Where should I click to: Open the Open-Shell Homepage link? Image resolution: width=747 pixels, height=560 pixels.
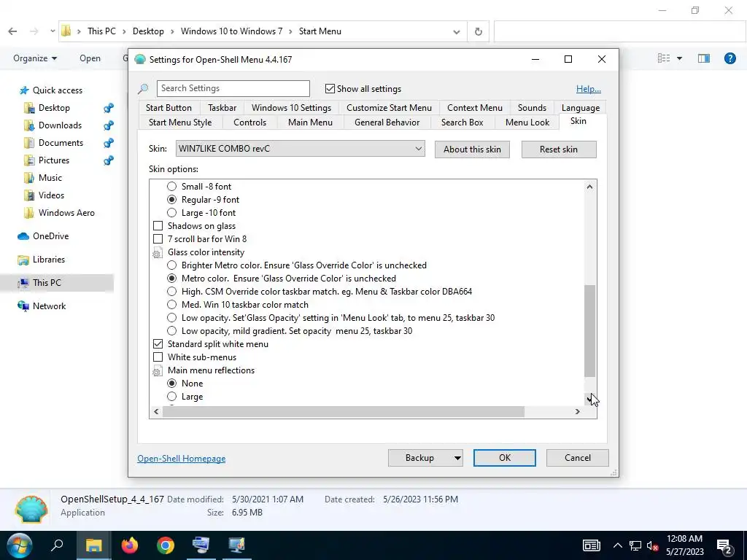[x=182, y=459]
